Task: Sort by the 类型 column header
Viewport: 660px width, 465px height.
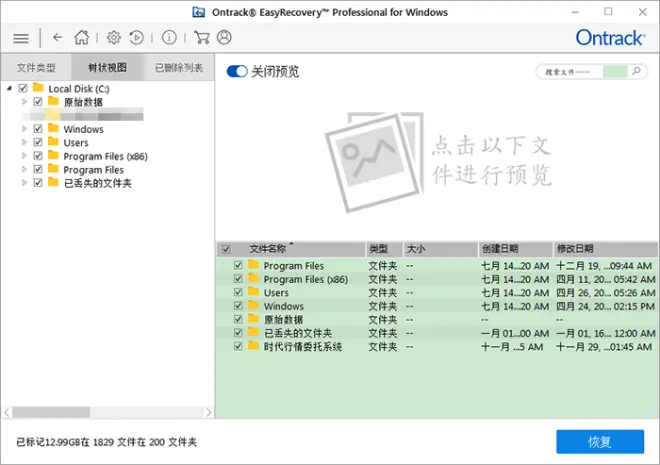Action: pos(384,249)
